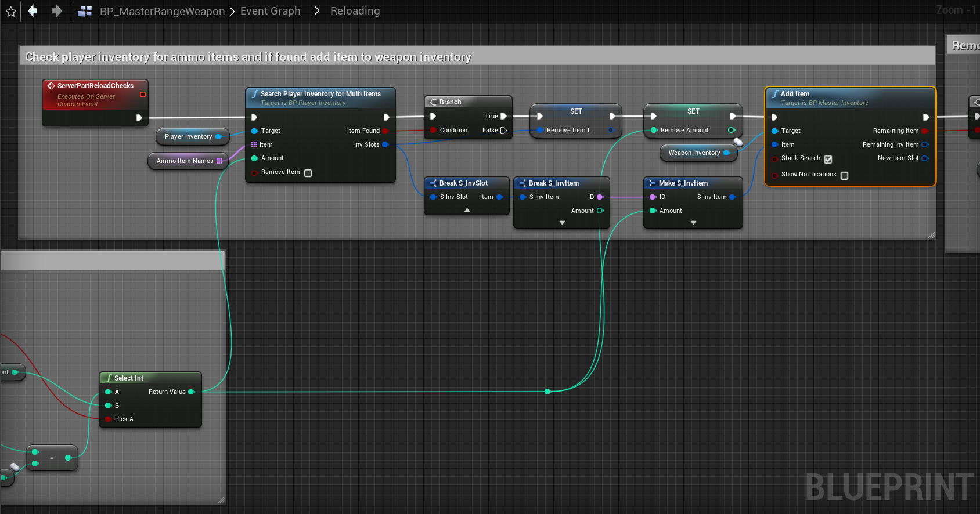Image resolution: width=980 pixels, height=514 pixels.
Task: Click the Select Int function icon
Action: click(108, 378)
